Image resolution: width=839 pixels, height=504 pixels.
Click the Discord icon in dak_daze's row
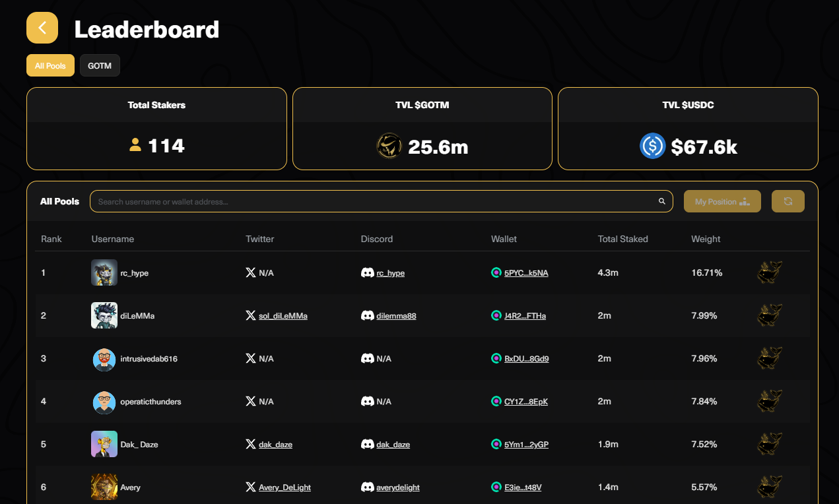click(x=368, y=444)
